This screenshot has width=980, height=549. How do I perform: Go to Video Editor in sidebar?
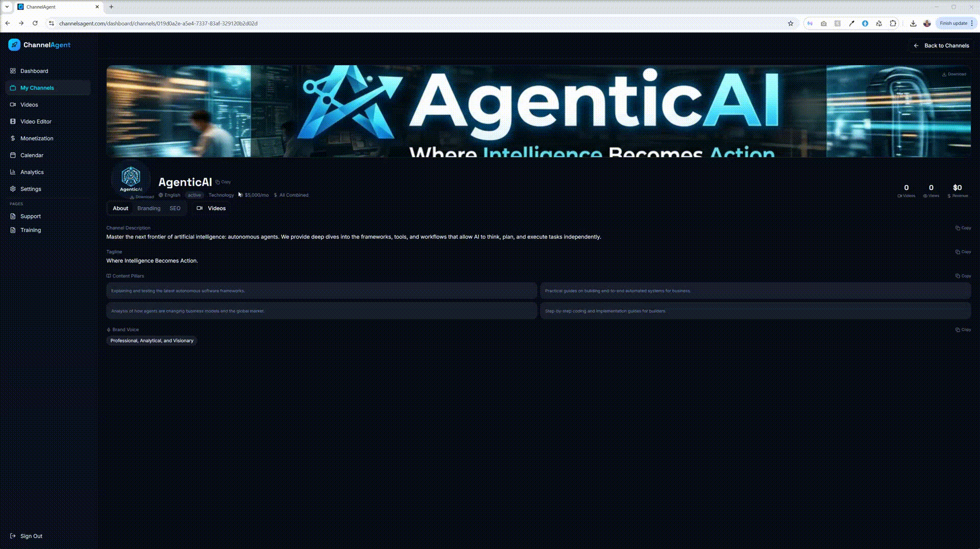(36, 121)
